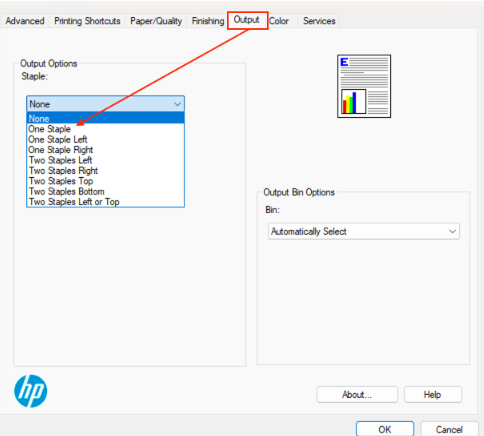The image size is (484, 436).
Task: Open the Services tab
Action: pos(319,21)
